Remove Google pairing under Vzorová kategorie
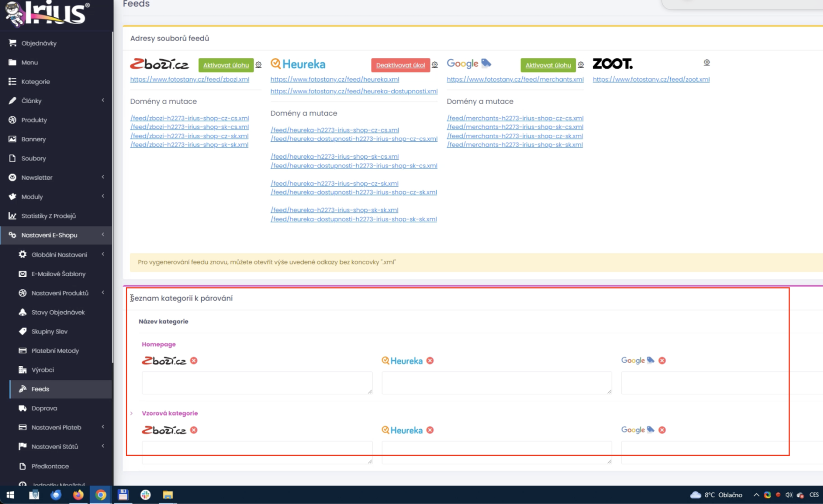The image size is (823, 504). [x=662, y=430]
